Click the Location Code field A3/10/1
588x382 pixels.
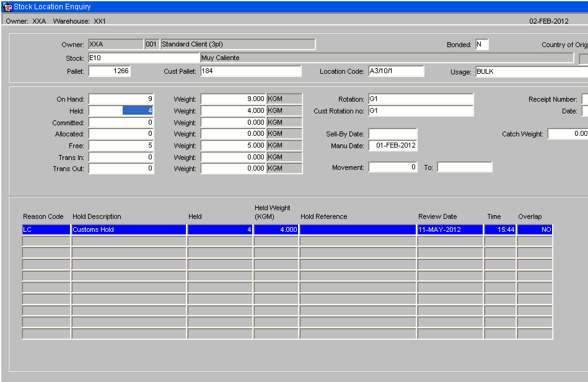(397, 71)
